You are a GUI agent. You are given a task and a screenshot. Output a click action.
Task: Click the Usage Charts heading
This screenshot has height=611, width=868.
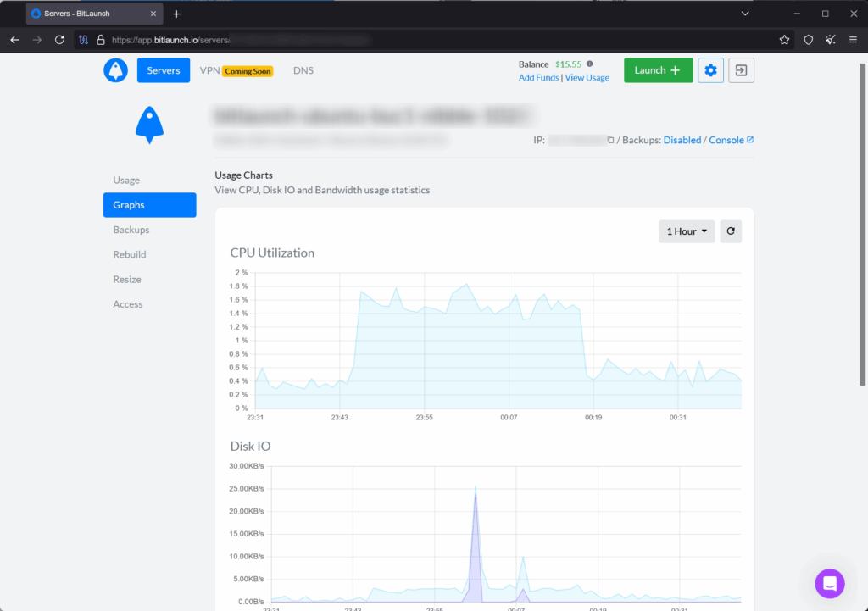243,175
